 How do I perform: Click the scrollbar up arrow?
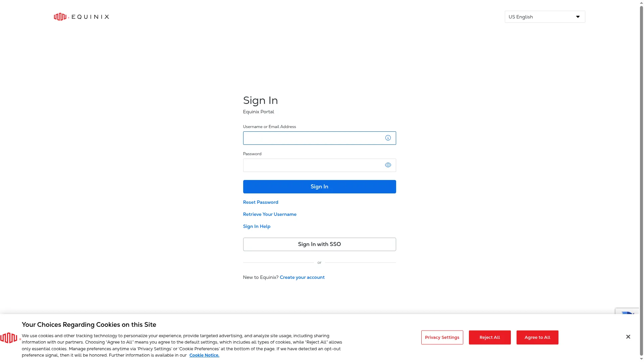click(x=641, y=2)
